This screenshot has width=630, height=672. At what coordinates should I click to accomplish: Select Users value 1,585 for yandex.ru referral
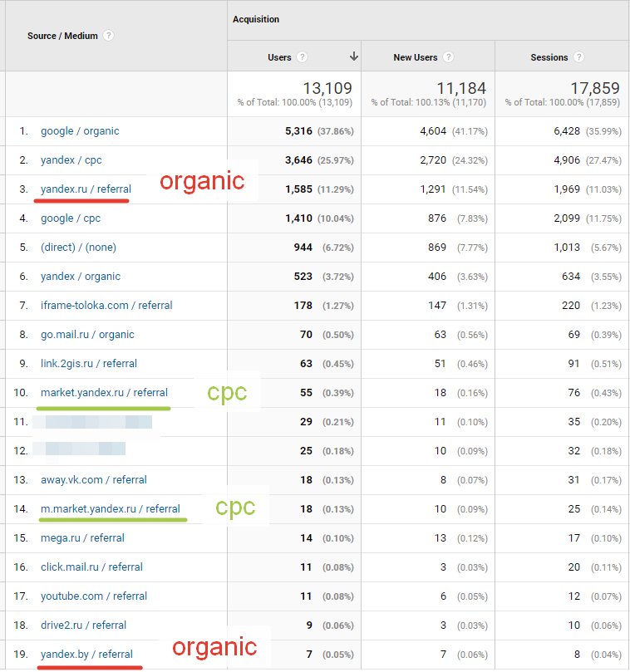point(299,189)
